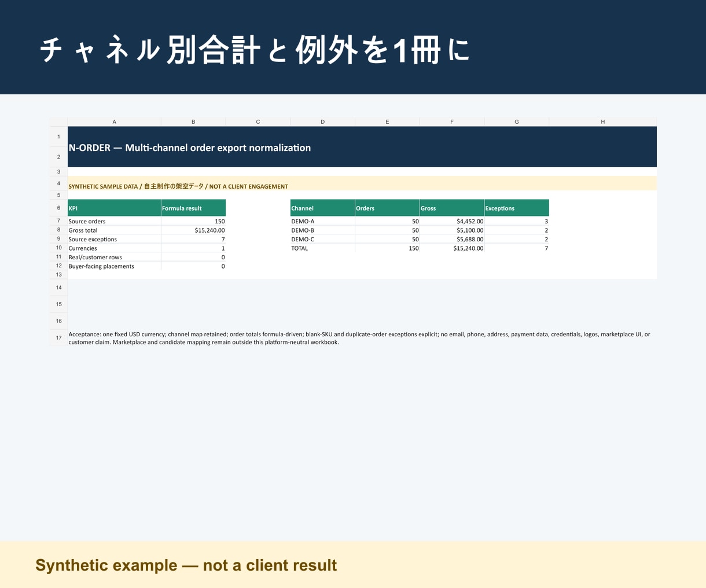
Task: Select the DEMO-B channel cell
Action: pos(322,230)
